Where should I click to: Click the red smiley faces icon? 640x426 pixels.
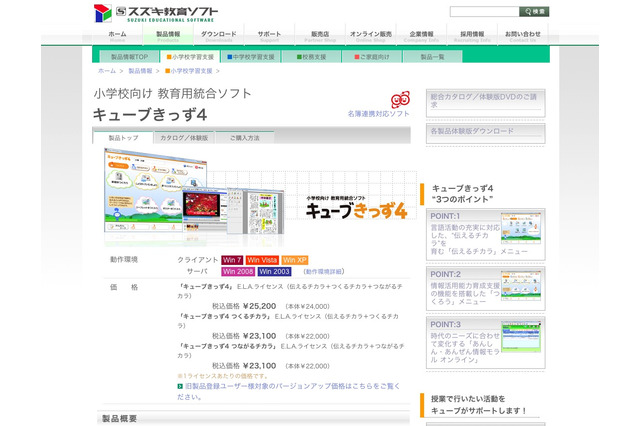(400, 99)
